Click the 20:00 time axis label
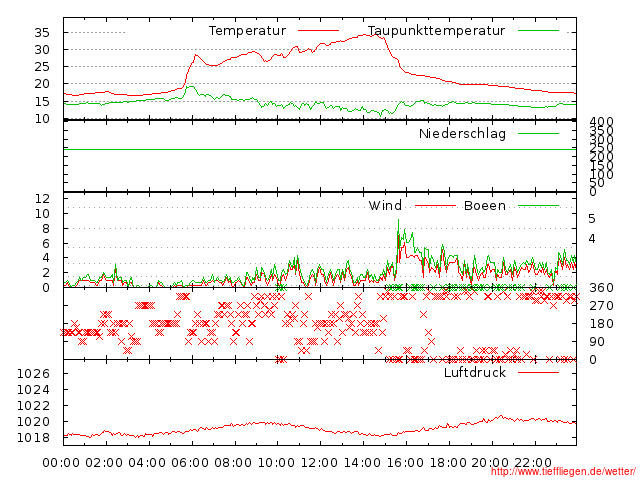640x480 pixels. (491, 463)
